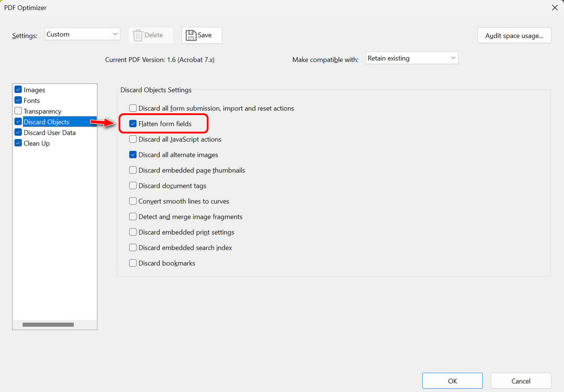
Task: Check Convert smooth lines to curves
Action: pyautogui.click(x=133, y=201)
